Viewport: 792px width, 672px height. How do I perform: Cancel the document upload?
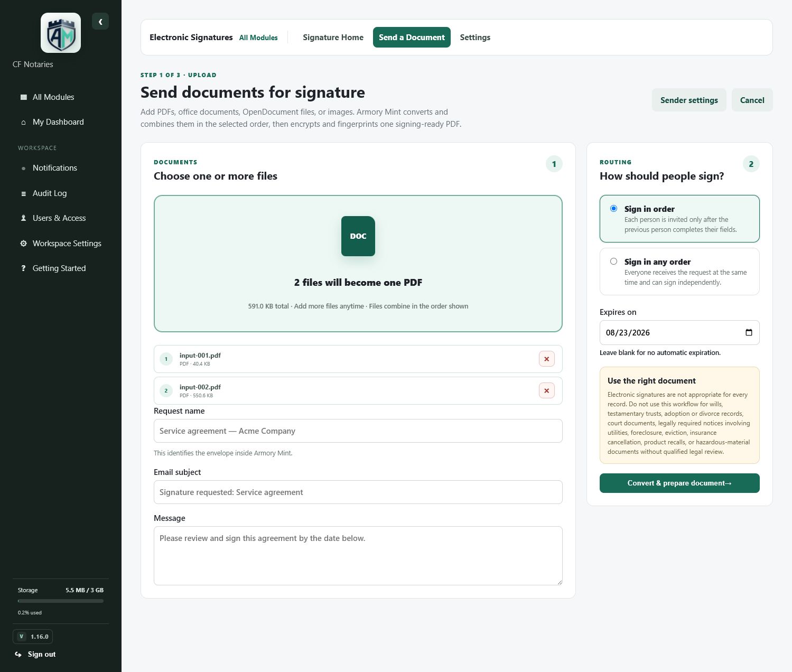coord(752,100)
